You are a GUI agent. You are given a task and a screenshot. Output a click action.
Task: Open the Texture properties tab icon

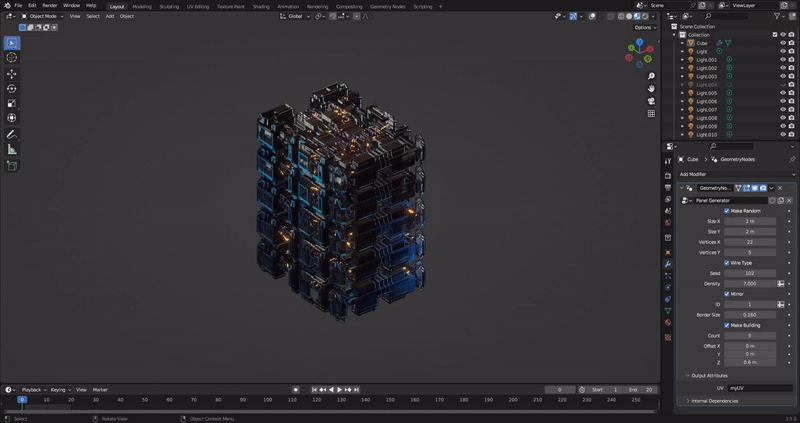pyautogui.click(x=668, y=337)
